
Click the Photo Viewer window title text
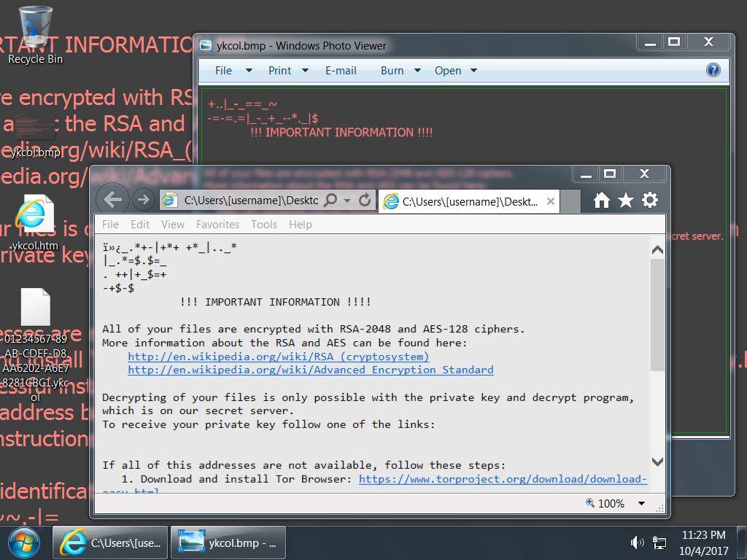(301, 46)
